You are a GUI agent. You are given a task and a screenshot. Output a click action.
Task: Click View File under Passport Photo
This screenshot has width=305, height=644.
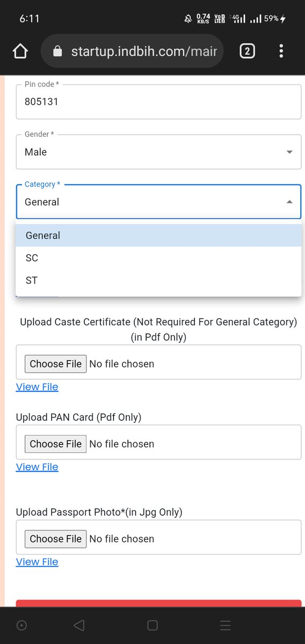point(37,562)
